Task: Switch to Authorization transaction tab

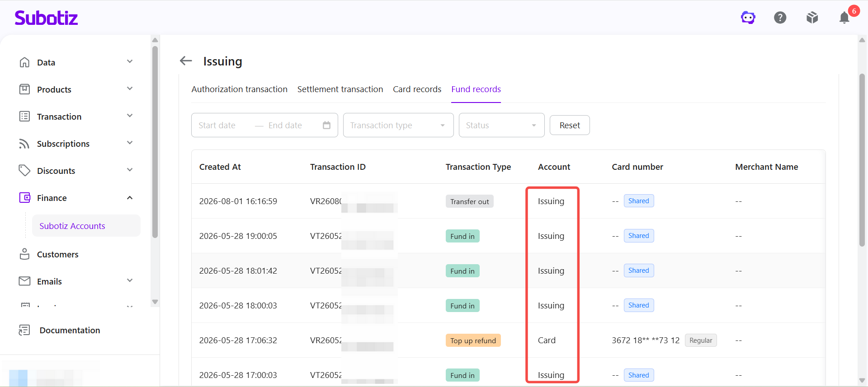Action: 240,89
